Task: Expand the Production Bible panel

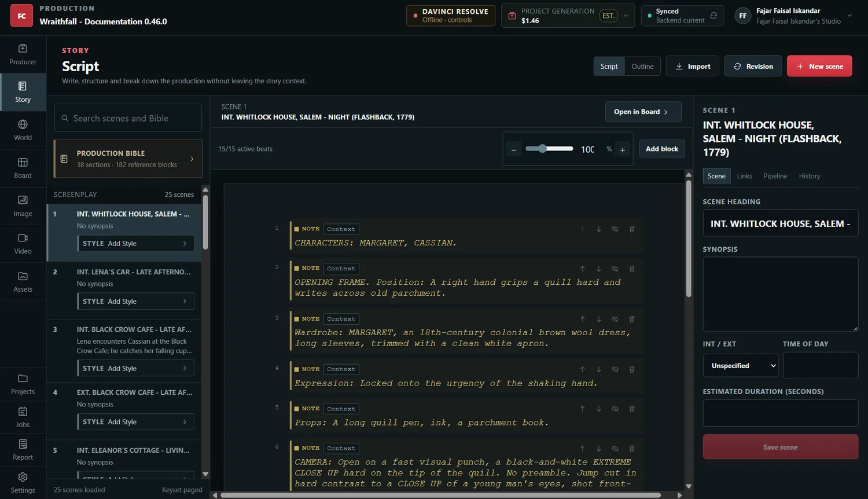Action: pos(128,159)
